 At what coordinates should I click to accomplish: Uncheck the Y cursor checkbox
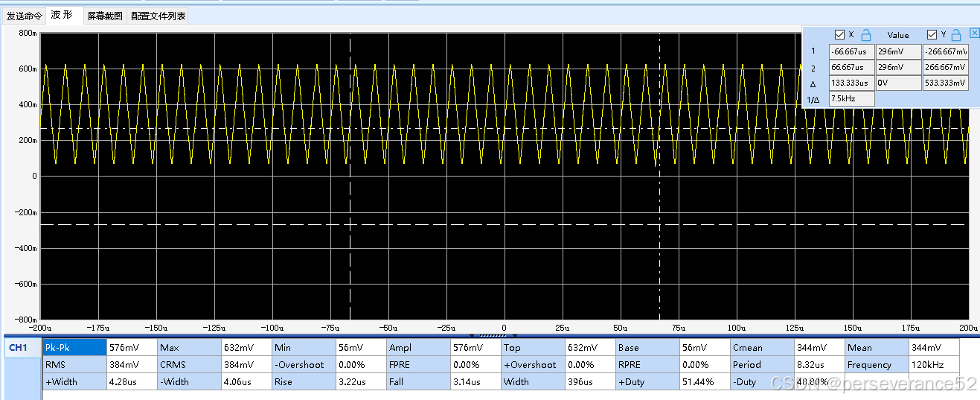[x=932, y=35]
